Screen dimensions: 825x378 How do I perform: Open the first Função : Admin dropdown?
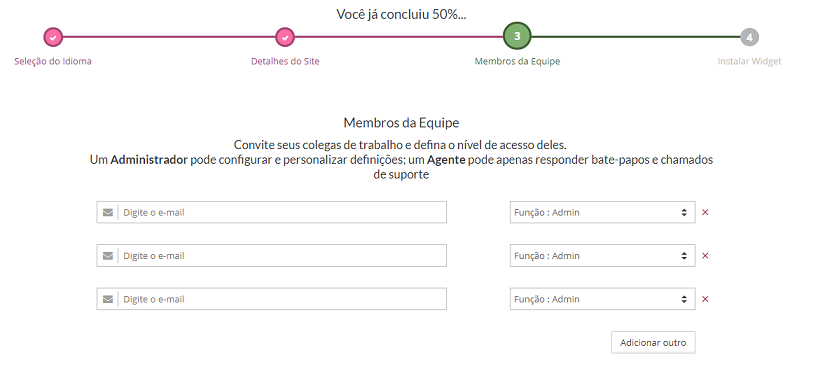[602, 212]
